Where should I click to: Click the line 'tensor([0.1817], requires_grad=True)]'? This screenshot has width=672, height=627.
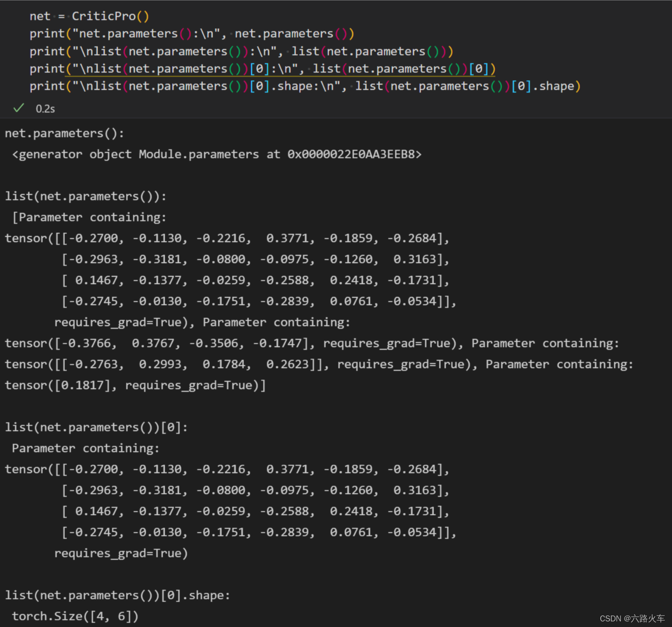pos(135,386)
